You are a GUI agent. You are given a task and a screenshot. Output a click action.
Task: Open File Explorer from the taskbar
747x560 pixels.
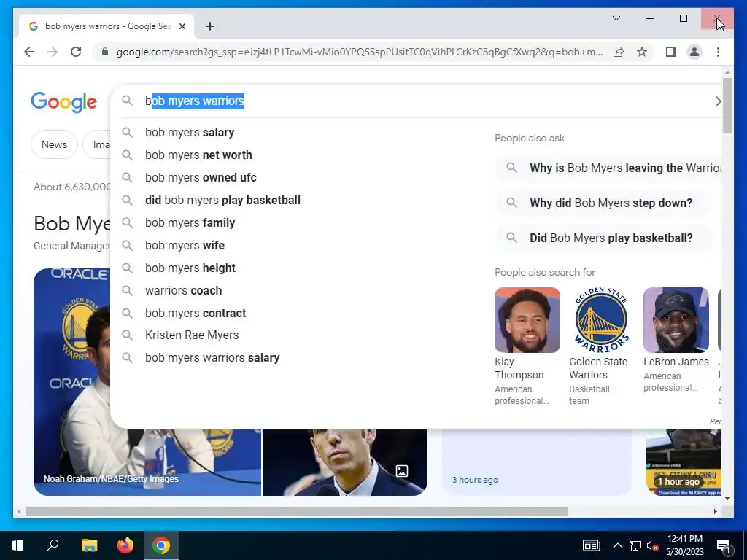(x=89, y=545)
